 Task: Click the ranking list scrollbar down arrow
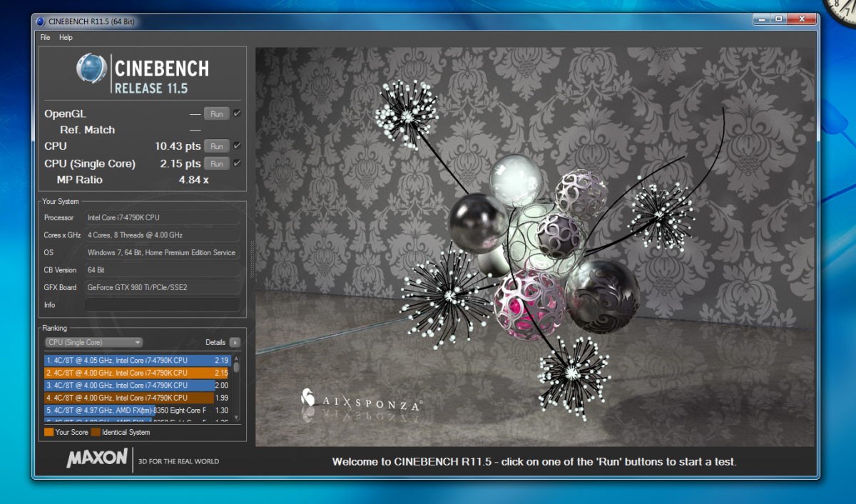(237, 417)
